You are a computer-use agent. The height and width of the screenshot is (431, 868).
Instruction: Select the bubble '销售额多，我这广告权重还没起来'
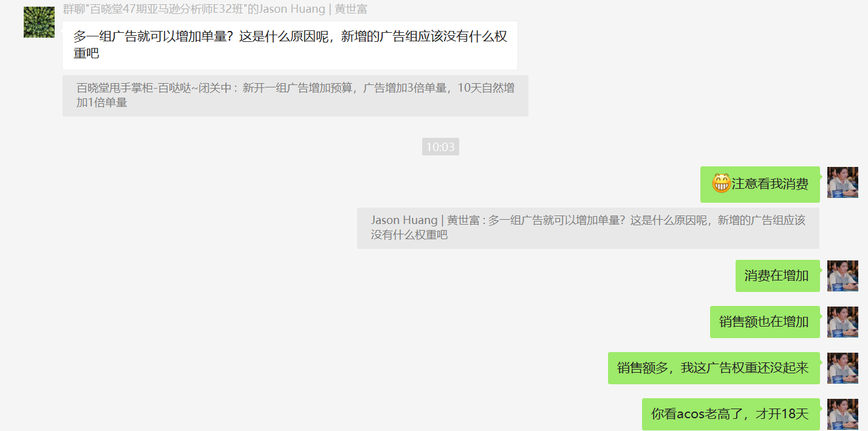714,368
